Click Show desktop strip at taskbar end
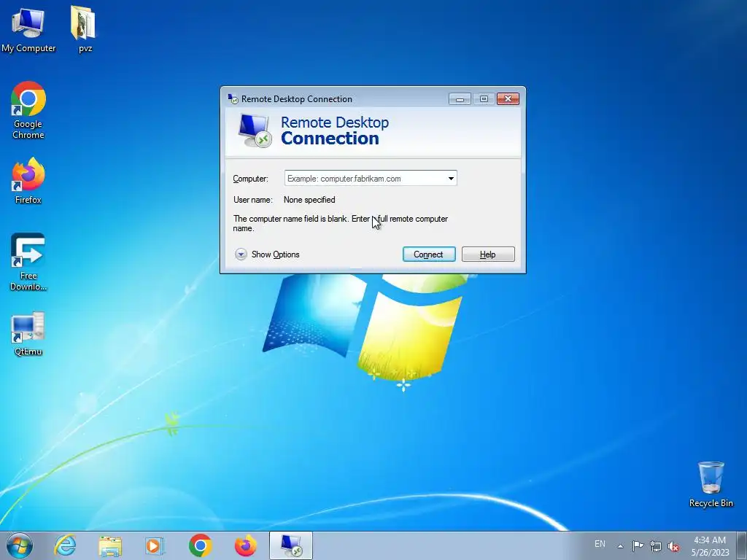The image size is (747, 560). point(742,545)
